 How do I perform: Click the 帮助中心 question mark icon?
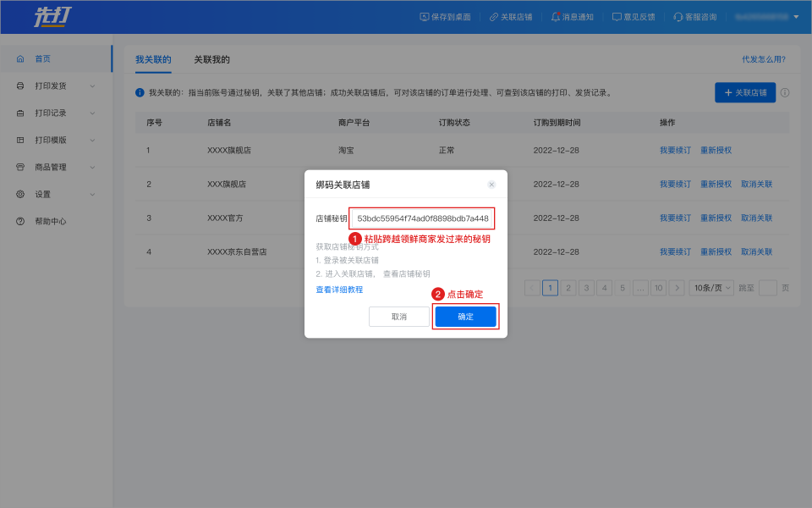20,222
